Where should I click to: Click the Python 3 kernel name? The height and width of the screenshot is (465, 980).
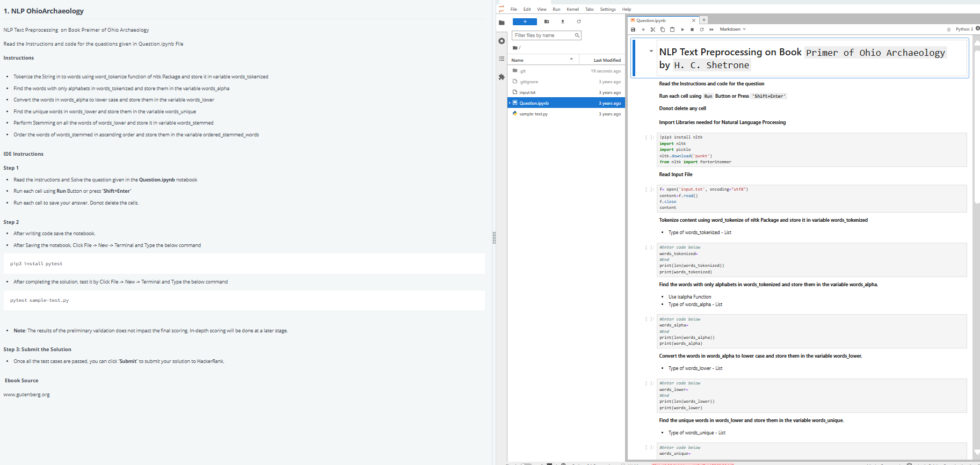pos(964,30)
